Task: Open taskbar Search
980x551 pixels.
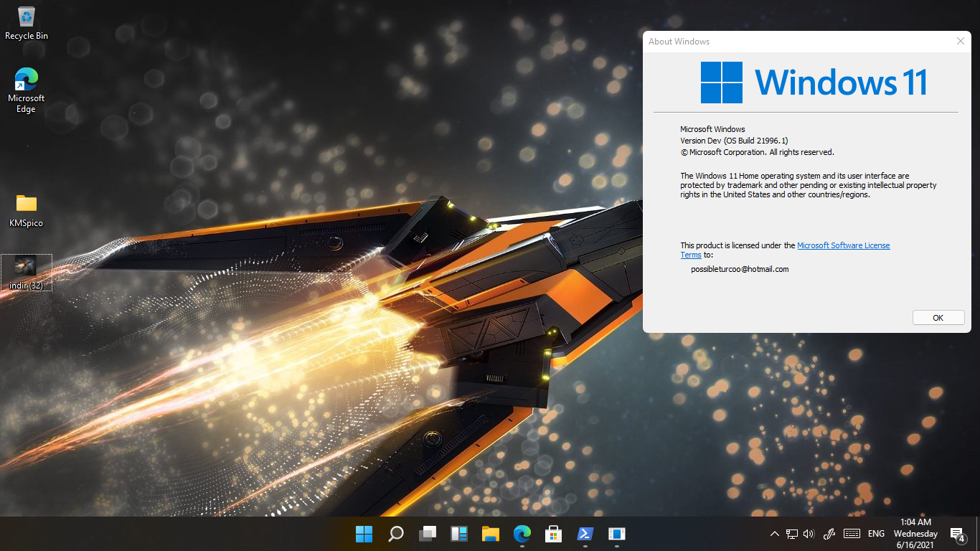Action: 396,534
